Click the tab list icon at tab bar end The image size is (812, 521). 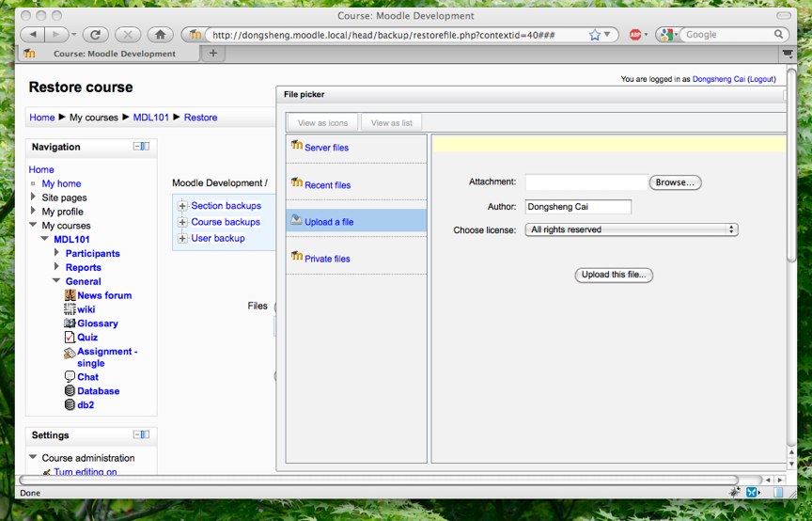click(788, 53)
